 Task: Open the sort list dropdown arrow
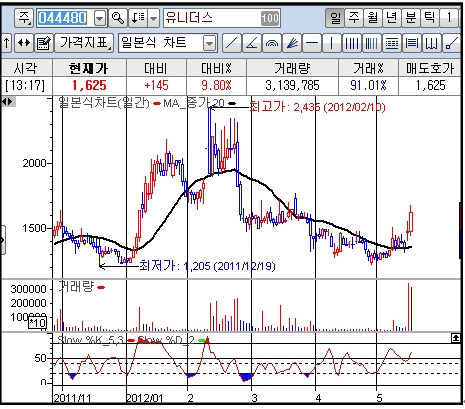pos(153,18)
